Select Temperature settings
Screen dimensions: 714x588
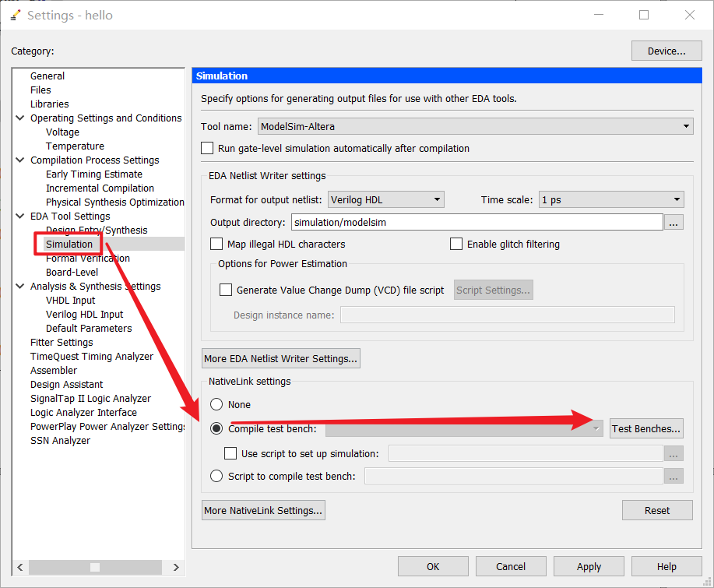(75, 146)
